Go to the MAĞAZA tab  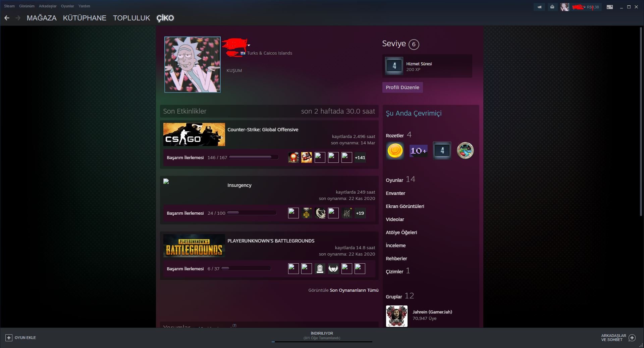42,18
